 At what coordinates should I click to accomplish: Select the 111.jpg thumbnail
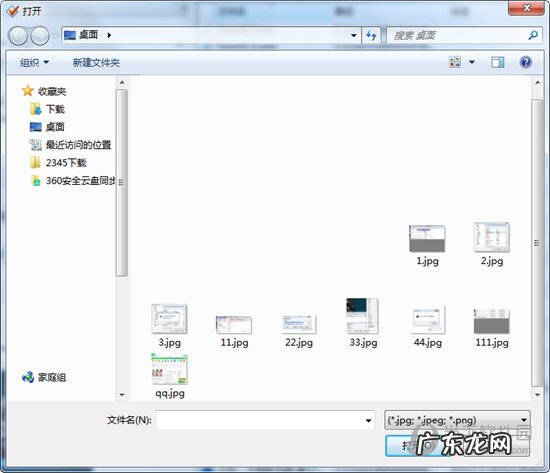coord(491,321)
